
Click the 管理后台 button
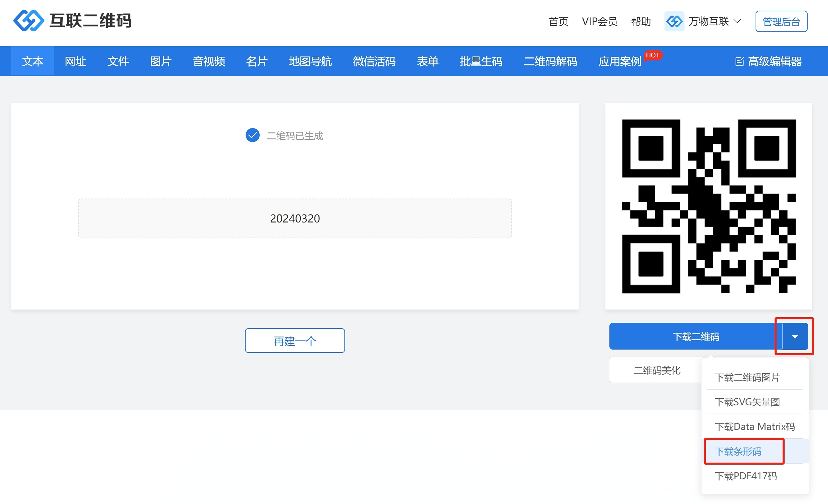tap(781, 21)
